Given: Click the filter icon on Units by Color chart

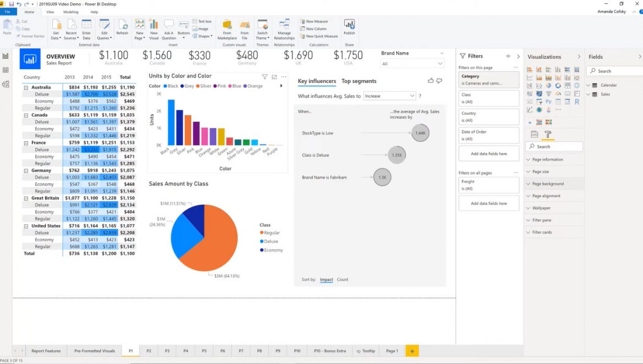Looking at the screenshot, I should pos(264,76).
